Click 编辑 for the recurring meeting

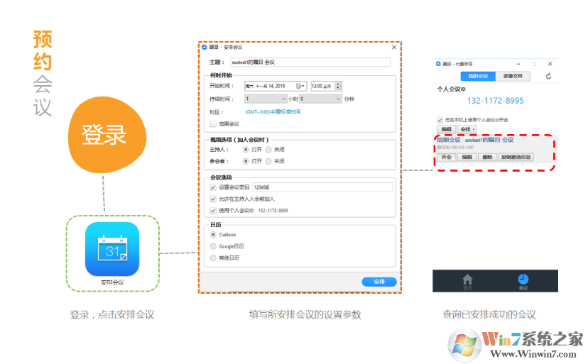[x=467, y=157]
